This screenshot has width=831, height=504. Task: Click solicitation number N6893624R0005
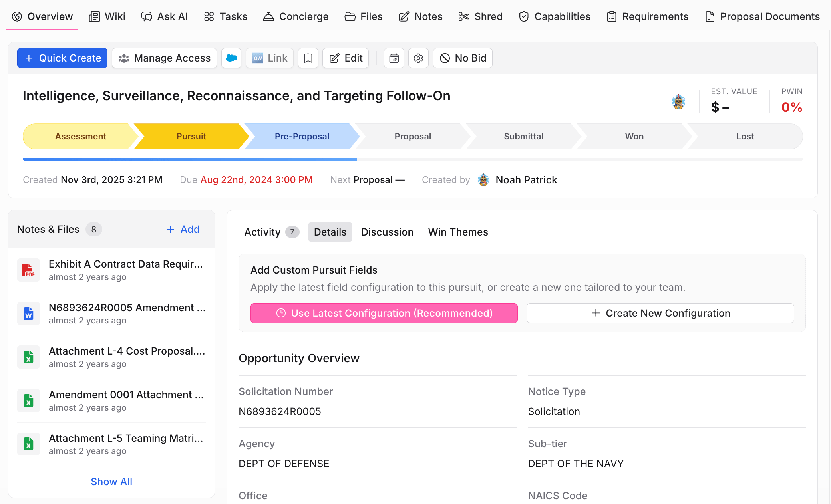[x=280, y=411]
